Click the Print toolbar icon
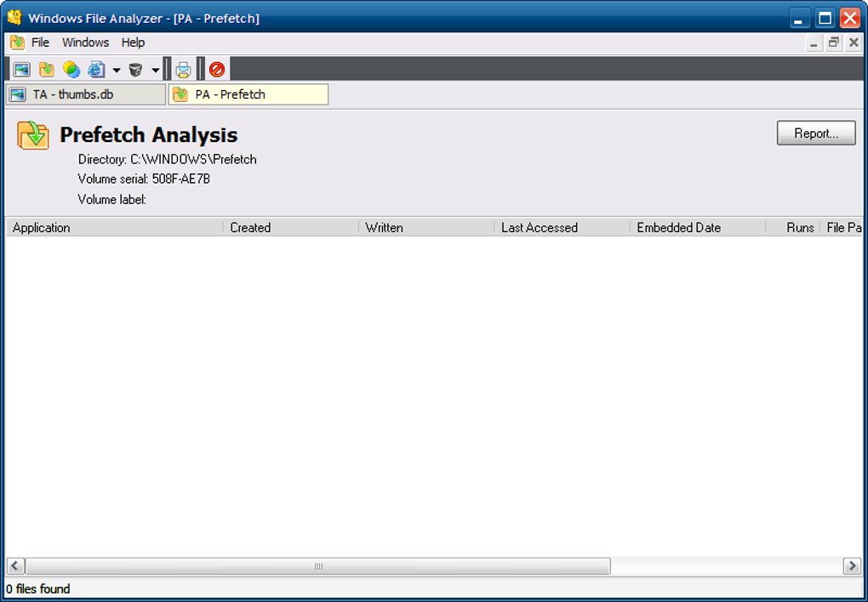The width and height of the screenshot is (868, 602). [182, 69]
